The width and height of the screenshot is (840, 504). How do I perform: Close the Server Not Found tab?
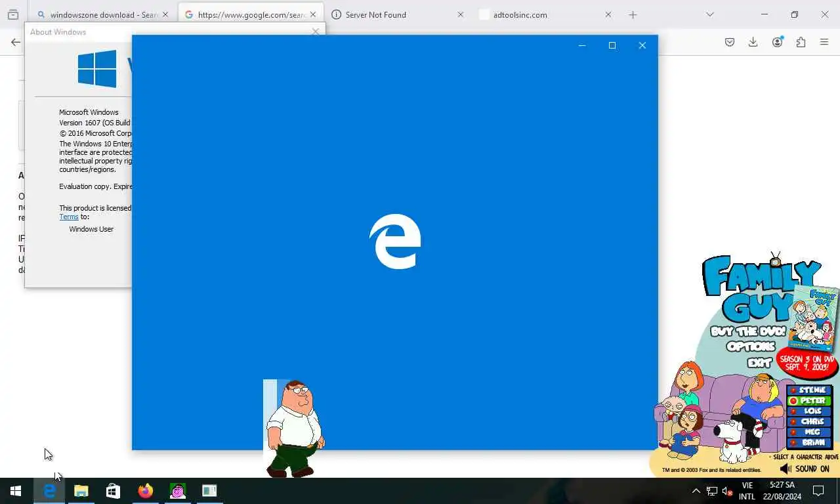click(460, 14)
